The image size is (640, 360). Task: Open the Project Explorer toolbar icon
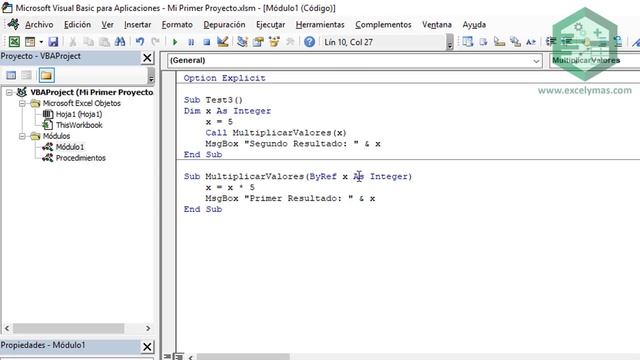point(242,42)
